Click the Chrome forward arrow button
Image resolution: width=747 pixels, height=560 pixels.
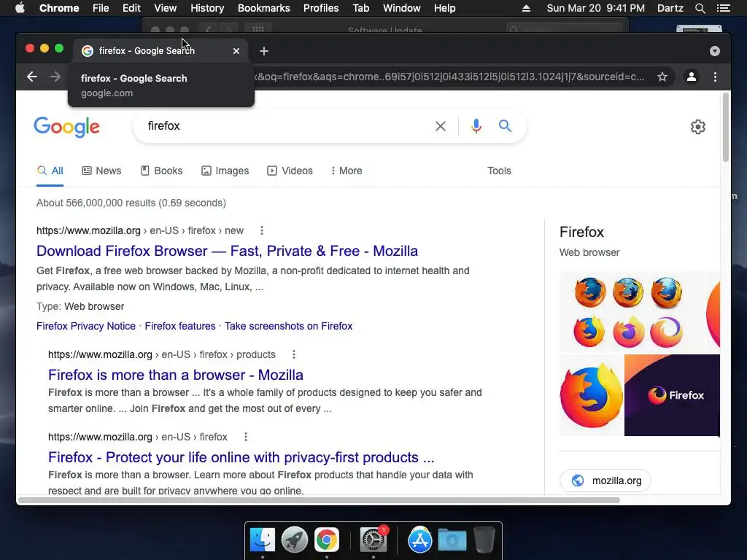55,77
